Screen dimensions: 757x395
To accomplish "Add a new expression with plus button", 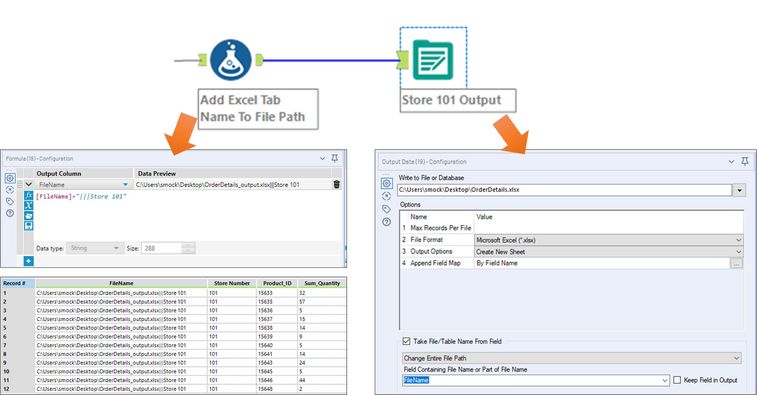I will (x=28, y=261).
